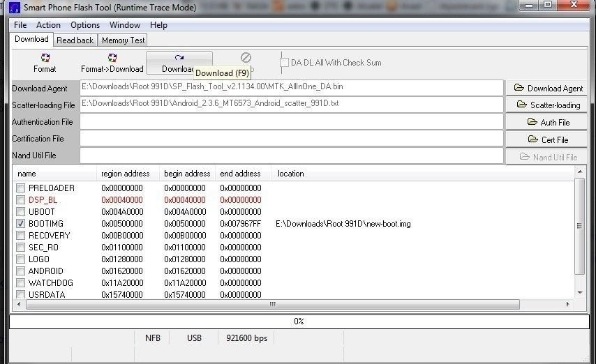
Task: Click the partition list scroll up arrow
Action: pyautogui.click(x=580, y=172)
